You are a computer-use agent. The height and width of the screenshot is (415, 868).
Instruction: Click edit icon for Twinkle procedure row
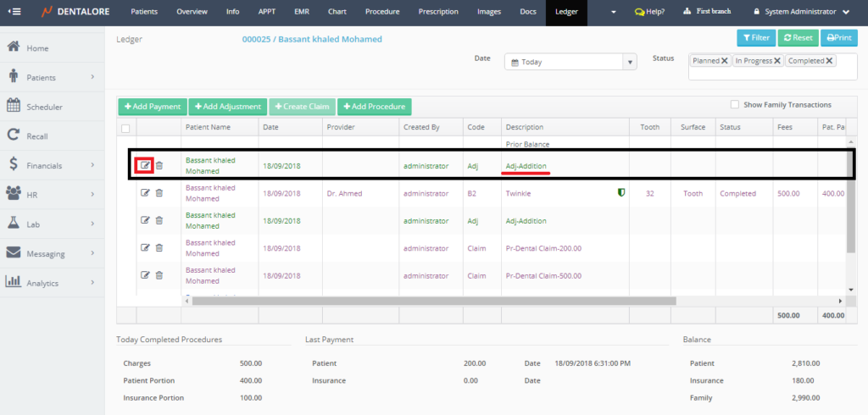145,193
